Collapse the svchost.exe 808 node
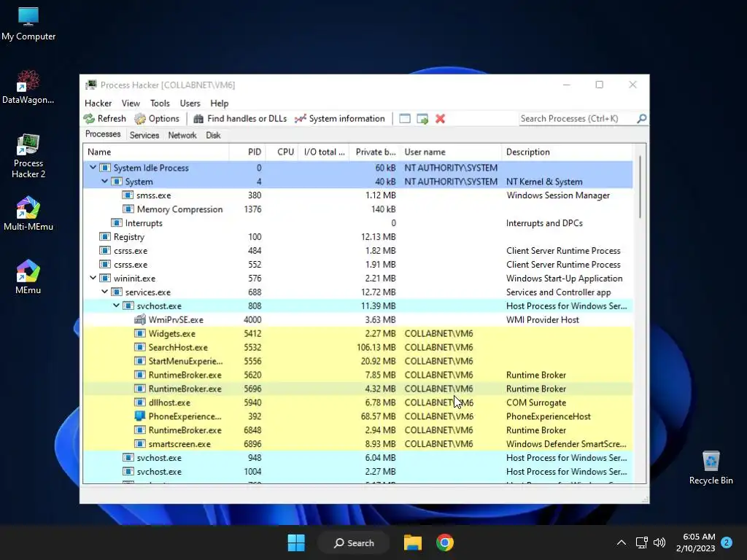The height and width of the screenshot is (560, 747). (x=116, y=306)
